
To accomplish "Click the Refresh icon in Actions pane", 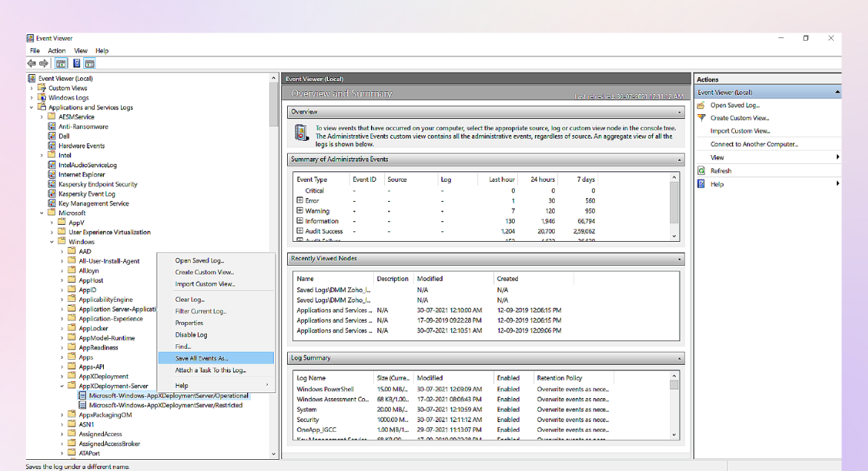I will (701, 171).
